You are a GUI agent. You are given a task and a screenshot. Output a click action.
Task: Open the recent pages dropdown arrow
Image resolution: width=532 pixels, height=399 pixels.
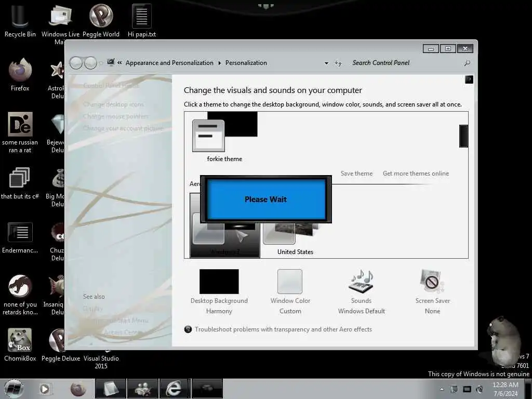coord(101,63)
